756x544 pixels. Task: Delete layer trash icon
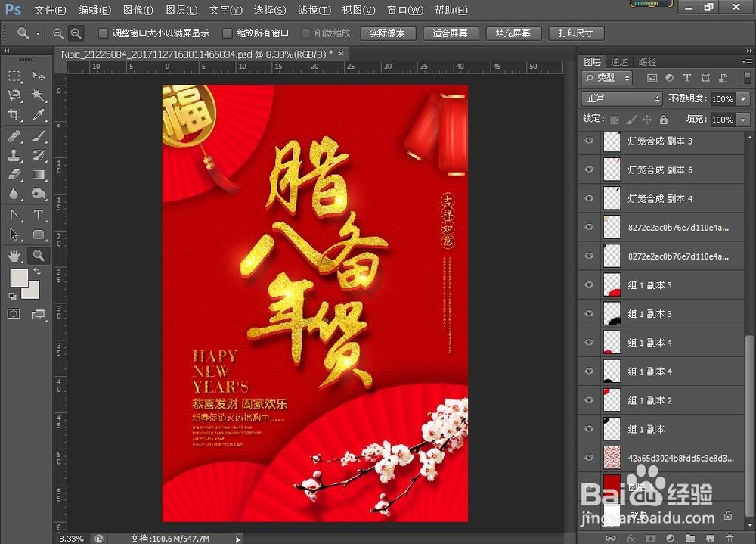730,538
